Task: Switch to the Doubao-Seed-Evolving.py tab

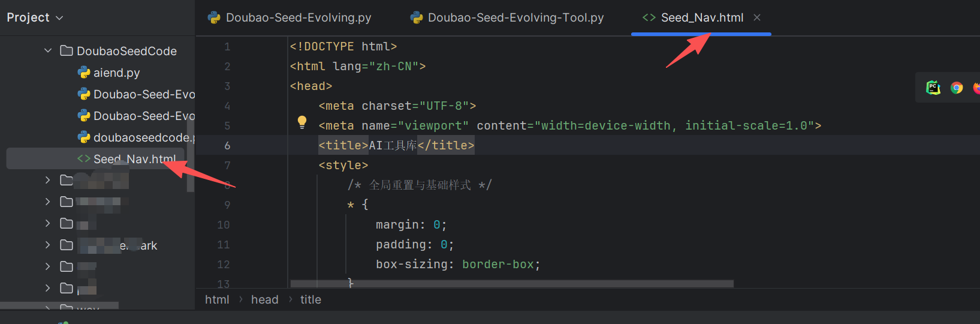Action: pyautogui.click(x=298, y=18)
